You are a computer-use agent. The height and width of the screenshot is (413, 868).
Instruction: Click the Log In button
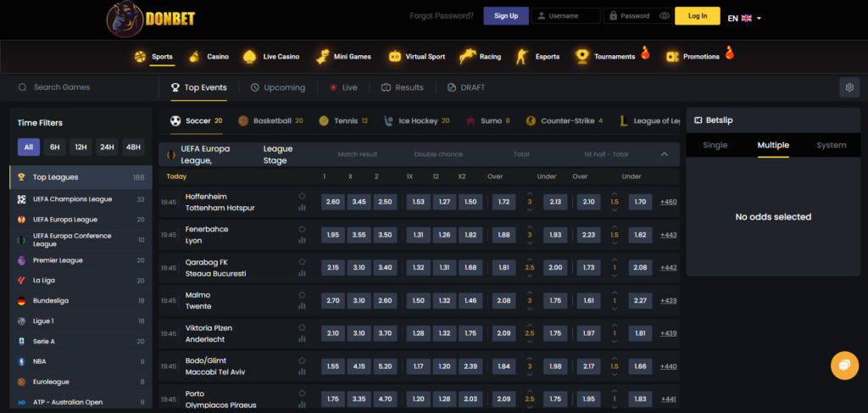tap(698, 16)
